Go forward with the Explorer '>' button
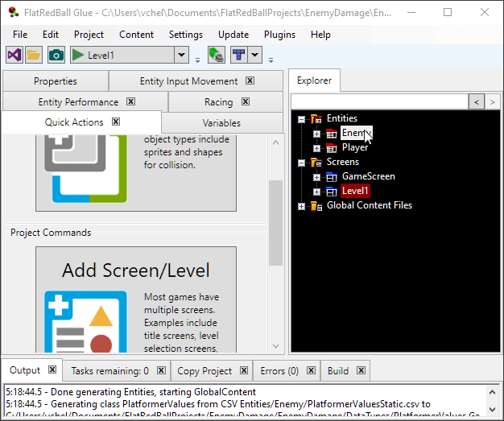Viewport: 504px width, 421px height. (493, 101)
